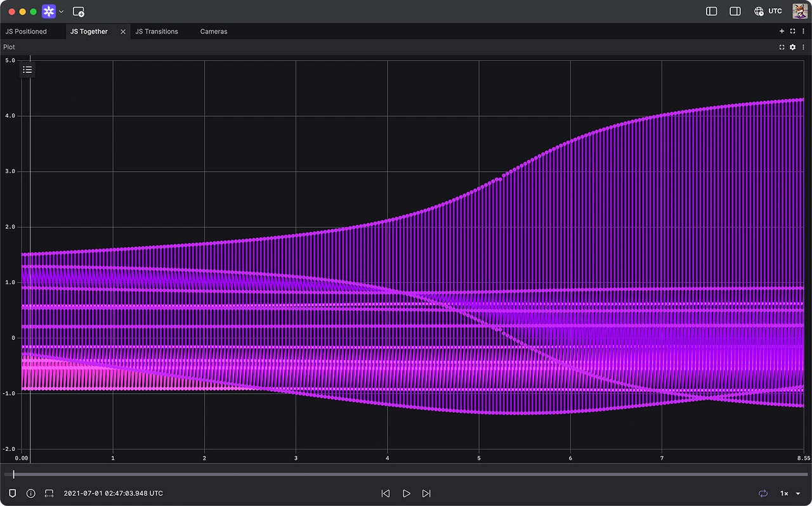The width and height of the screenshot is (812, 506).
Task: Add a new view with the plus icon
Action: tap(782, 31)
